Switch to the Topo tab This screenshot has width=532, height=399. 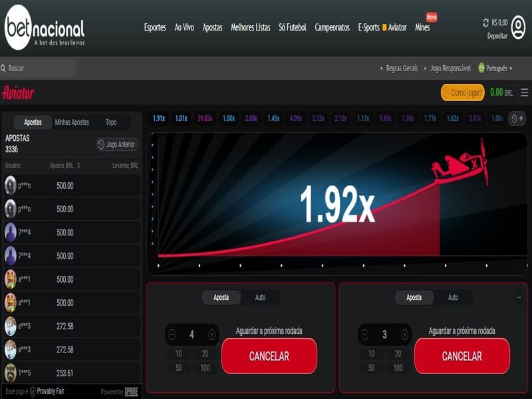[111, 122]
